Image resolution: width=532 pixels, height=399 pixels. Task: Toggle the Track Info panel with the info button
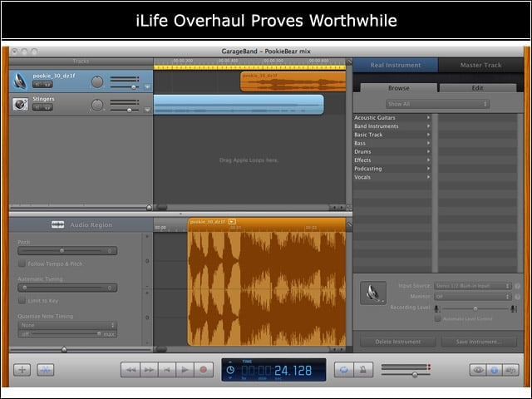click(x=494, y=370)
